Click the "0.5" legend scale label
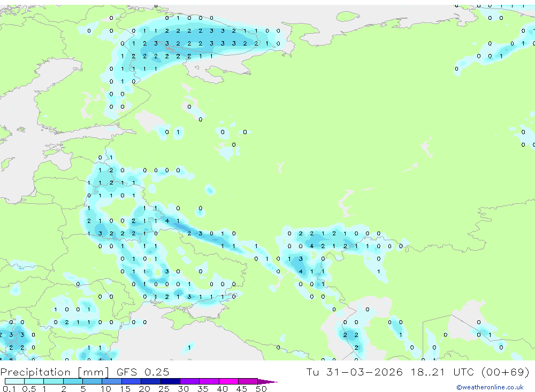The image size is (535, 392). click(29, 389)
